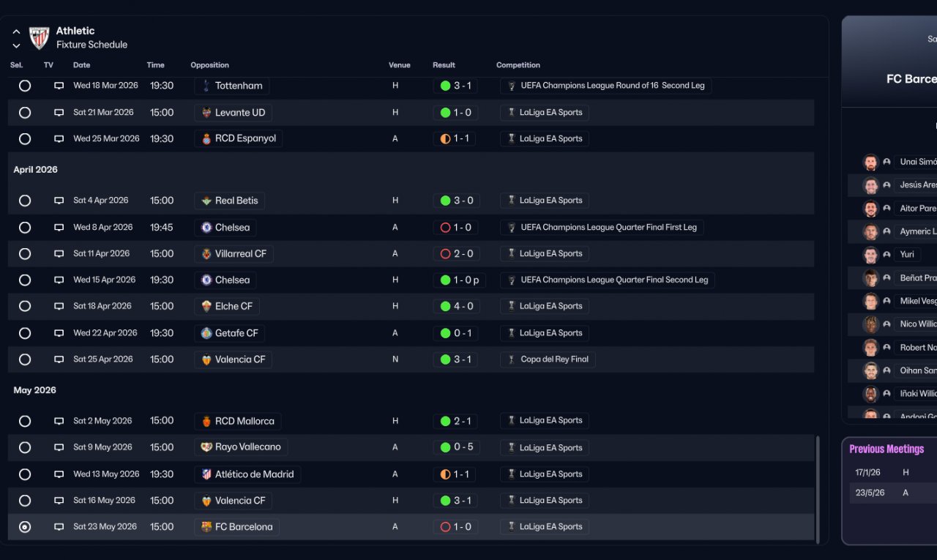The image size is (937, 560).
Task: Open the 3 - 1 result against Tottenham
Action: point(455,86)
